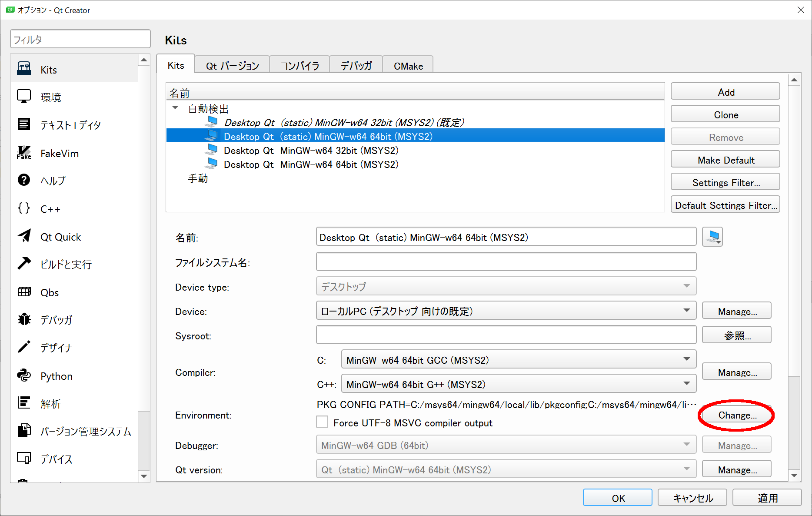This screenshot has width=812, height=516.
Task: Click icon of Desktop Qt MinGW-w64 32bit kit
Action: pos(212,150)
